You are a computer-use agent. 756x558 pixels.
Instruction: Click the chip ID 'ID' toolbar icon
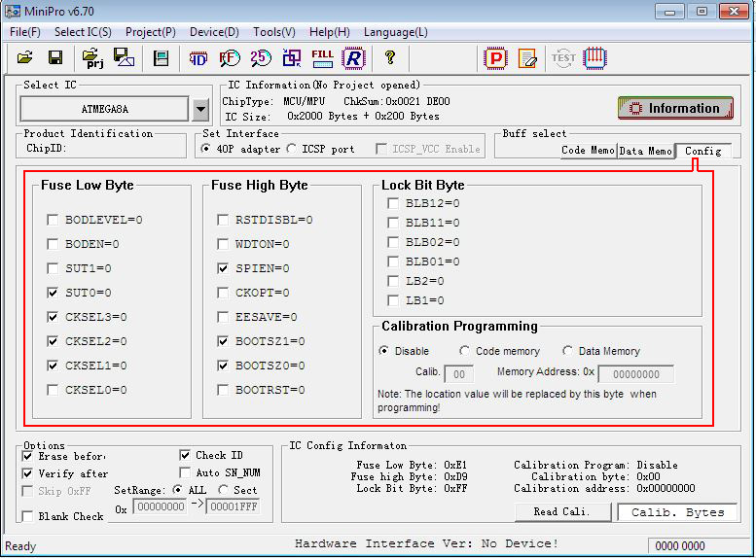coord(198,58)
